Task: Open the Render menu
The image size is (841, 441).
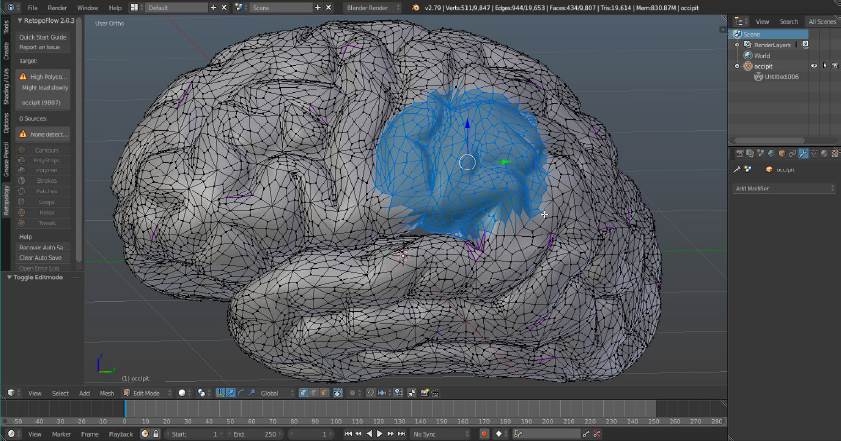Action: pos(57,7)
